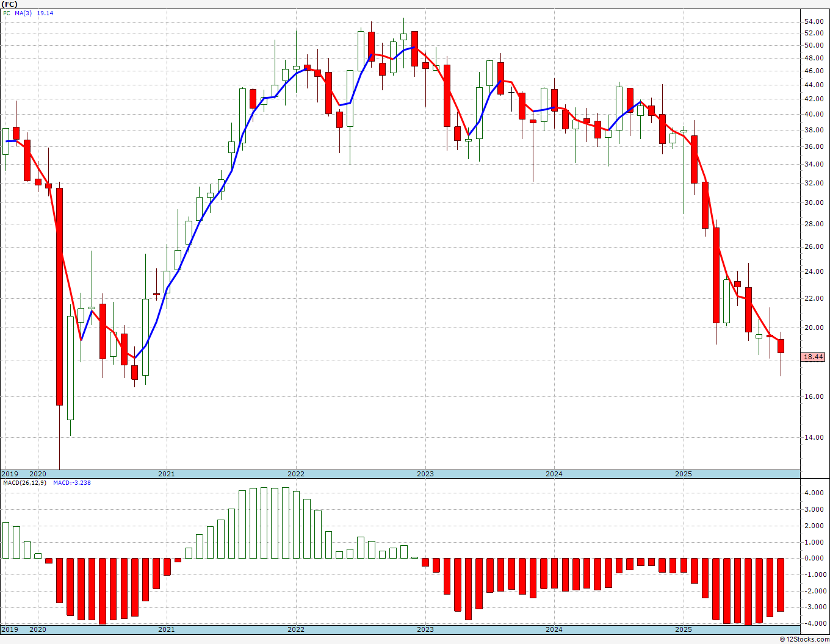Click 2023 on the price chart time axis
The width and height of the screenshot is (830, 644).
tap(425, 474)
